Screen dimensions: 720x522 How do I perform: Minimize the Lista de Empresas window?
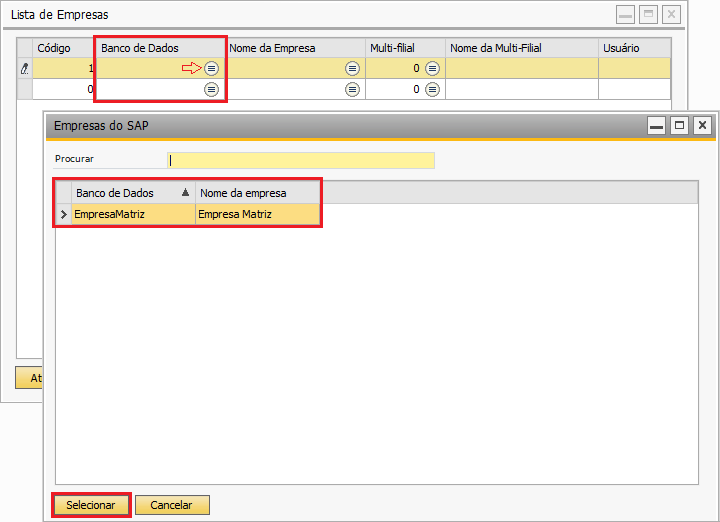click(625, 15)
